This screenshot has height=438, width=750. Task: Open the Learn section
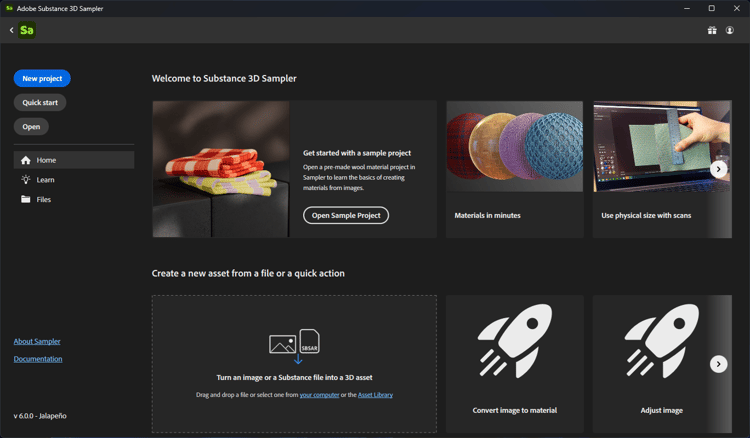74,180
